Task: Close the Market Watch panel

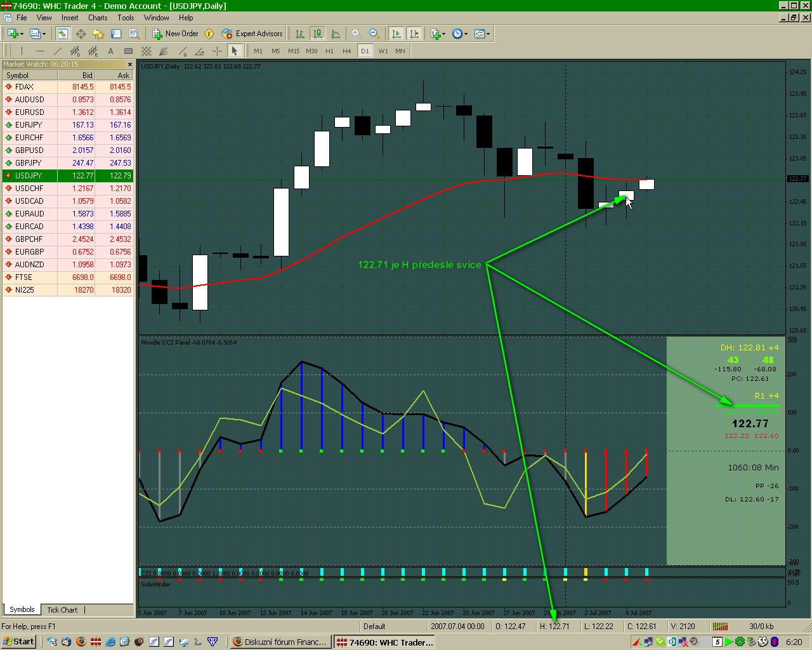Action: tap(130, 64)
